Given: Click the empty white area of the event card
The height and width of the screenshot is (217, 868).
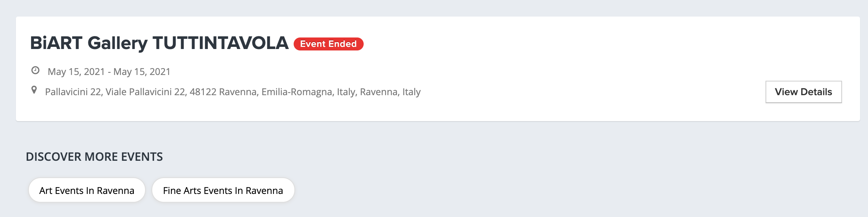Looking at the screenshot, I should (577, 54).
